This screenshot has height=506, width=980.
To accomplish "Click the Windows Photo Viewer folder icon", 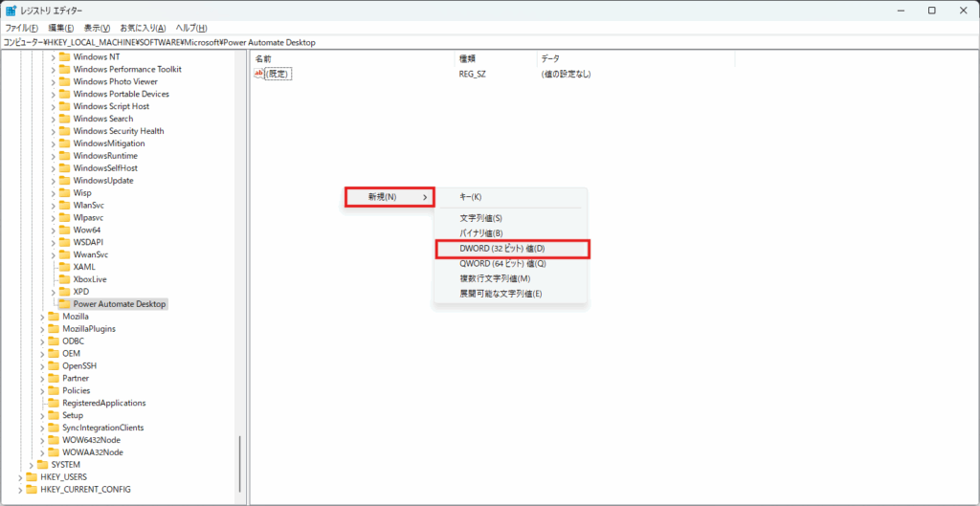I will click(64, 82).
